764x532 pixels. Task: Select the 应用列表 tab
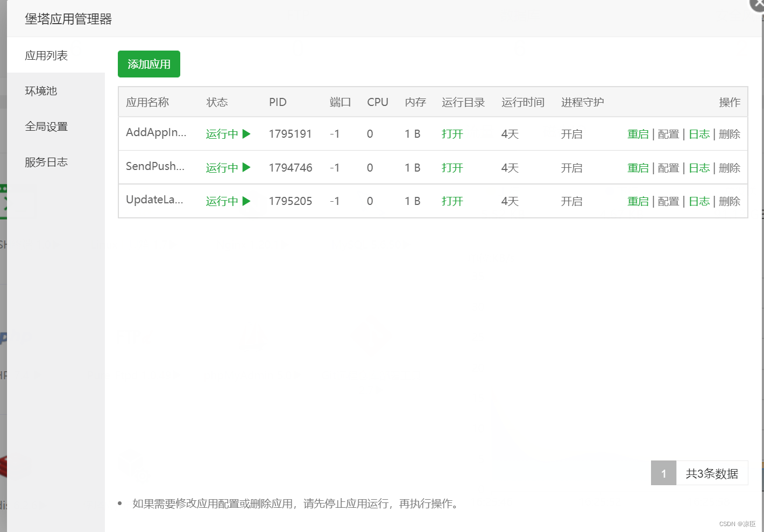[46, 55]
